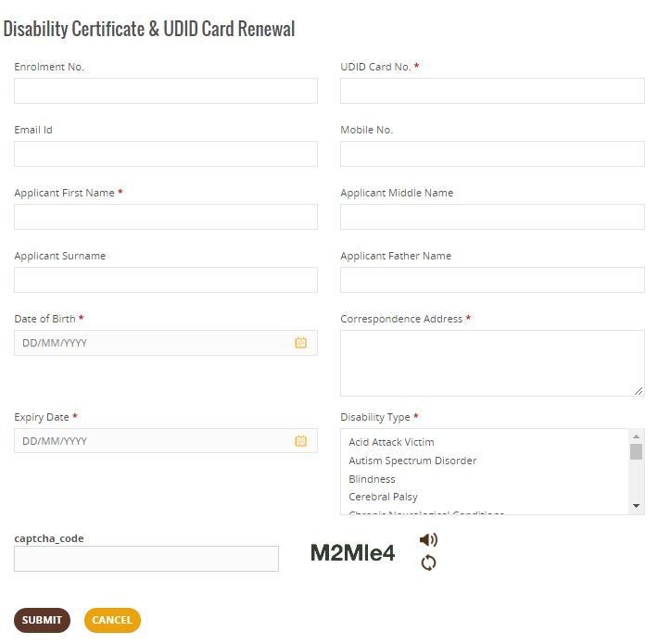Screen dimensions: 671x644
Task: Select Autism Spectrum Disorder in the list
Action: tap(412, 461)
